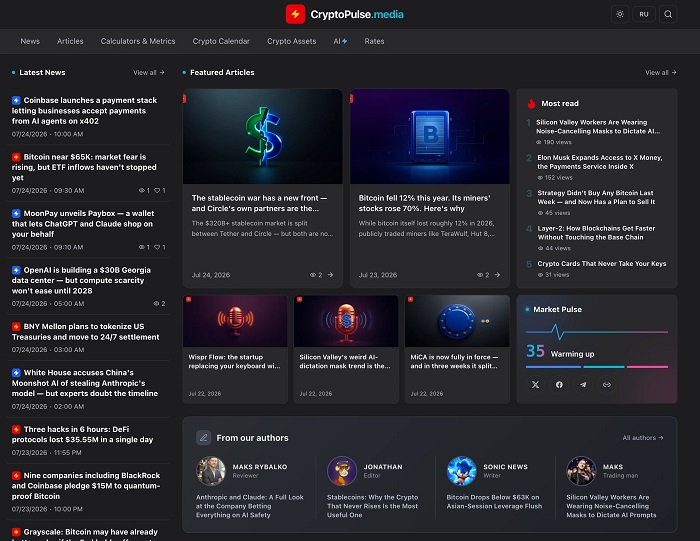The image size is (700, 541).
Task: Open Silicon Valley dictation mask dollar-mic thumbnail
Action: (346, 321)
